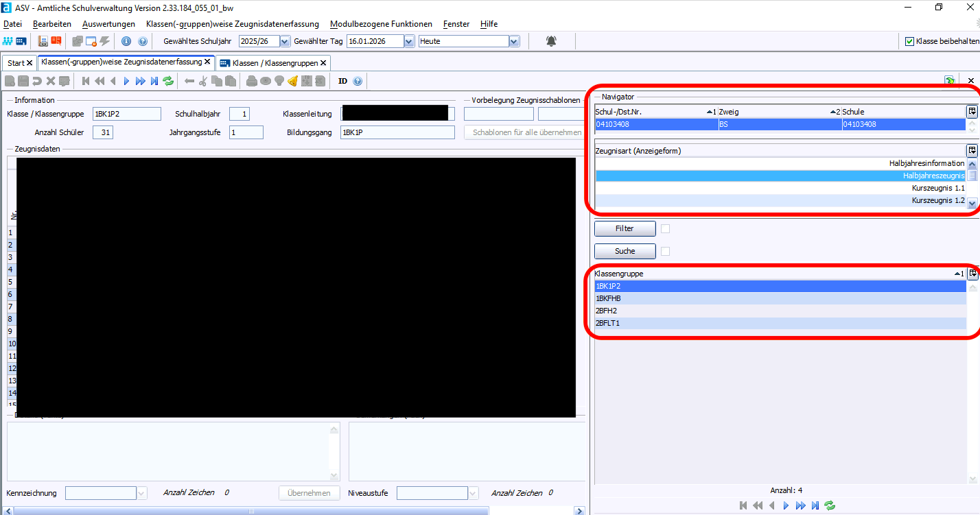The image size is (980, 515).
Task: Click the red book icon in top toolbar
Action: (56, 41)
